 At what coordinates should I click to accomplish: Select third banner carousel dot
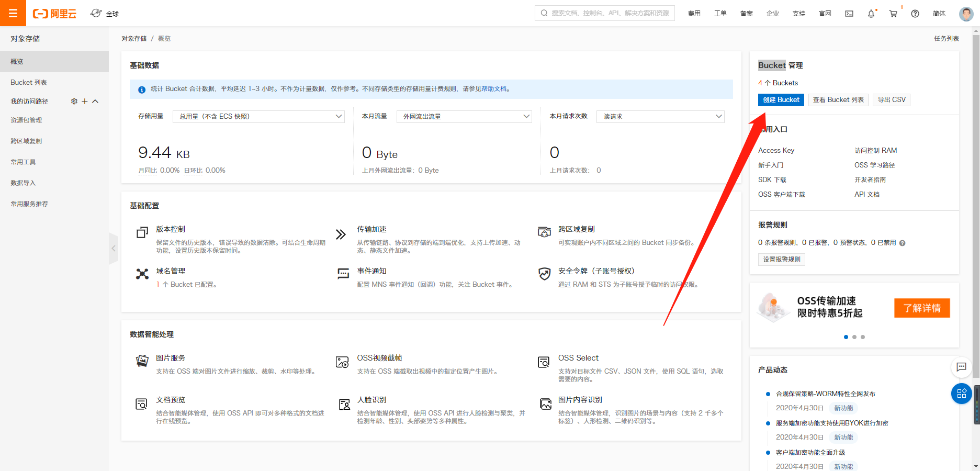[863, 337]
